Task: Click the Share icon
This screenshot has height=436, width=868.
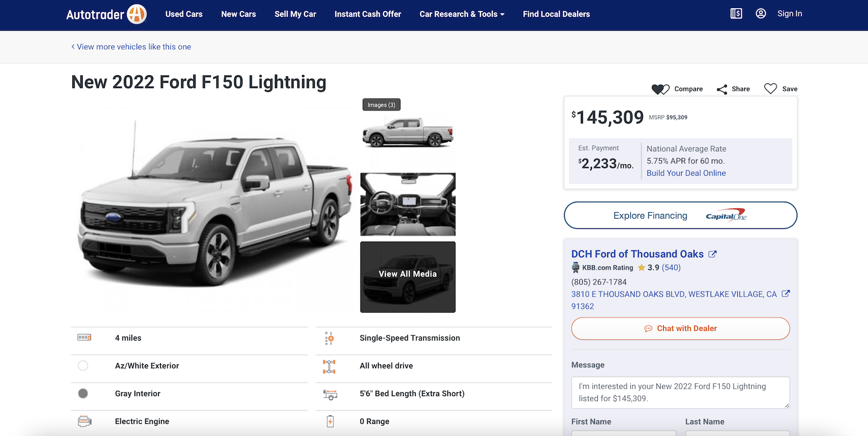Action: pos(722,89)
